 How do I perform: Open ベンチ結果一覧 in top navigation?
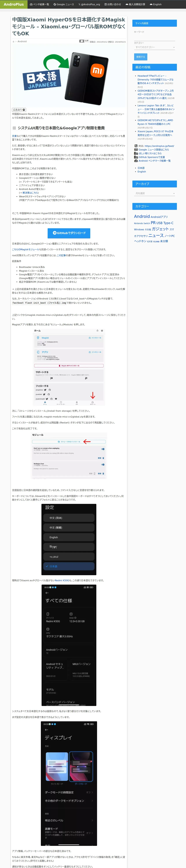click(40, 4)
